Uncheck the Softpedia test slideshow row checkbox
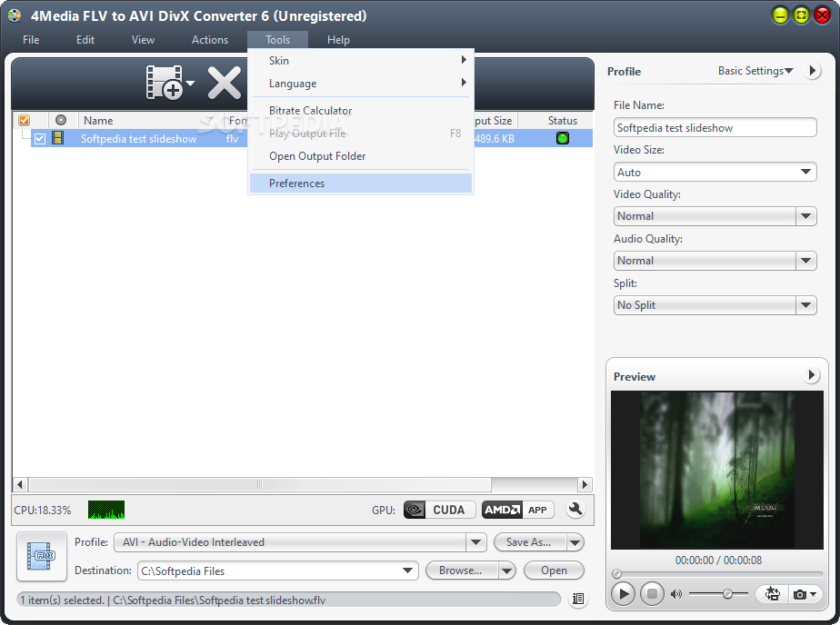This screenshot has height=625, width=840. (x=40, y=139)
